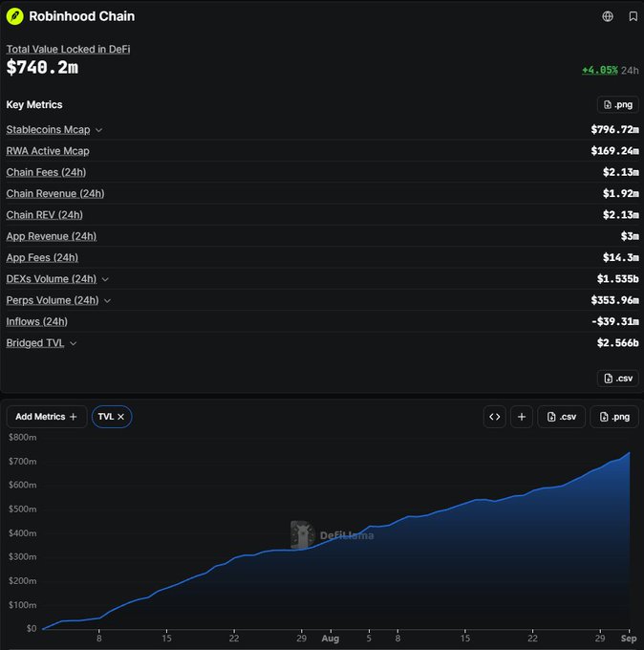Click the $796.72m stablecoins value

coord(614,129)
